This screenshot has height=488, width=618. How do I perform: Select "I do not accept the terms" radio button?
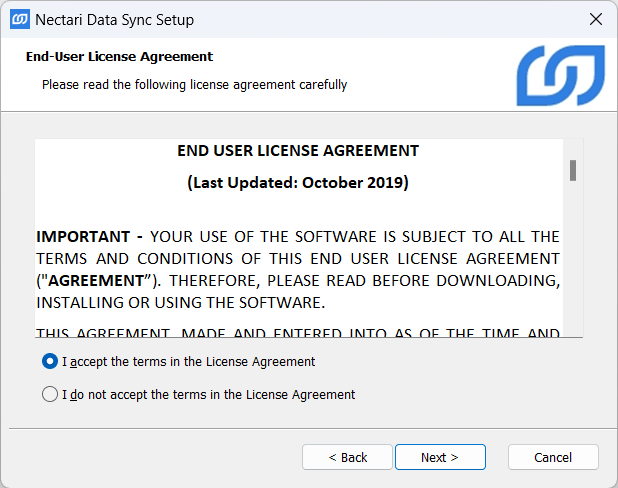(50, 395)
